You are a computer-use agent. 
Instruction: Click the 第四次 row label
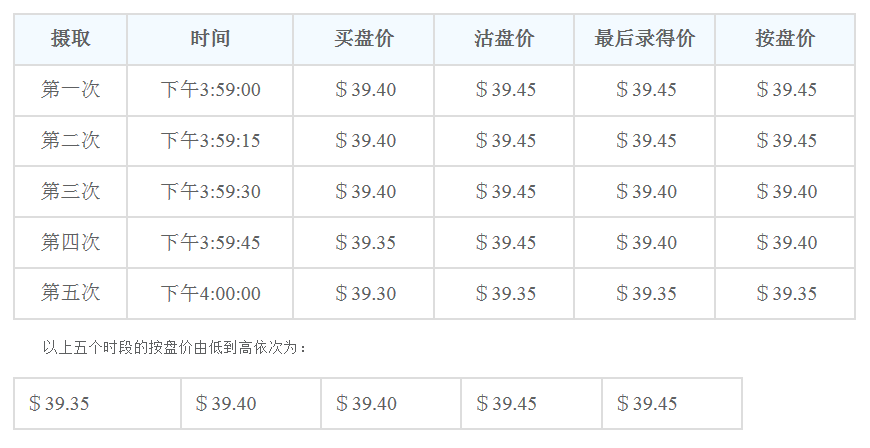70,243
